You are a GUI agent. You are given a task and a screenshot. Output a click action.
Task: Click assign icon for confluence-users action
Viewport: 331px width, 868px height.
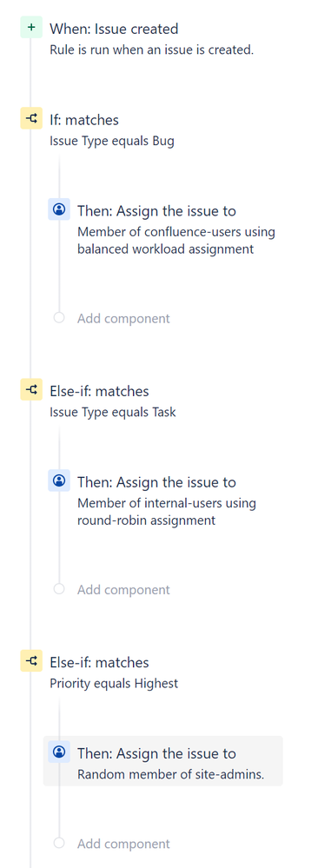(59, 209)
